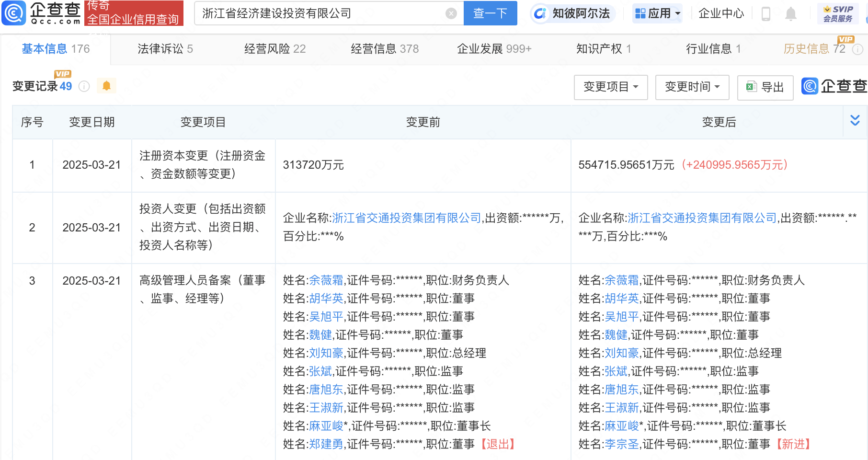868x460 pixels.
Task: Open 胡华英 link in 变更前 column
Action: (x=326, y=299)
